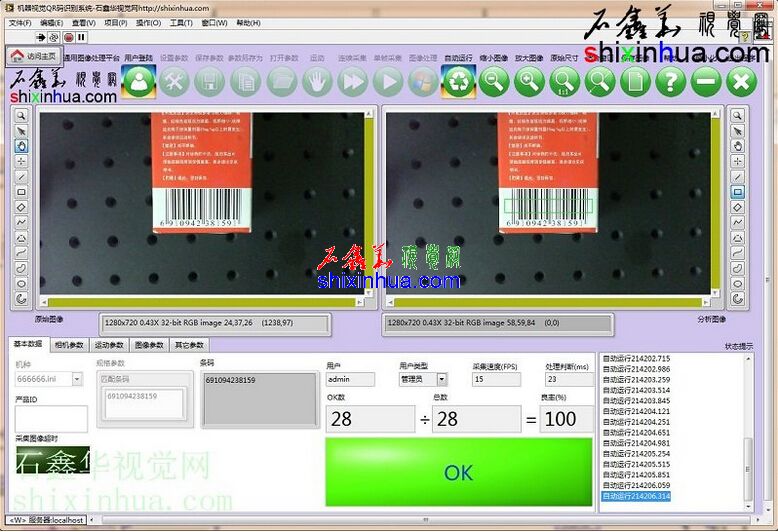Click the barcode field showing 691094238159
This screenshot has width=778, height=532.
point(260,399)
